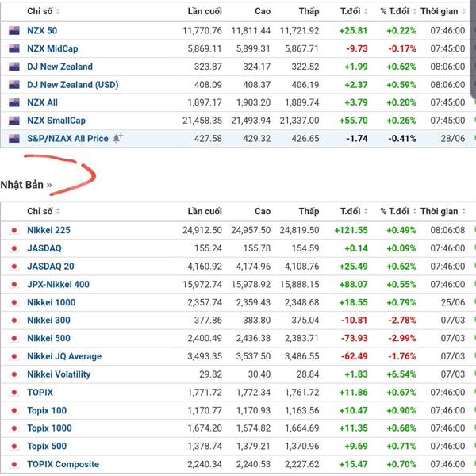Click the Thấp header in Japan table

pyautogui.click(x=309, y=211)
